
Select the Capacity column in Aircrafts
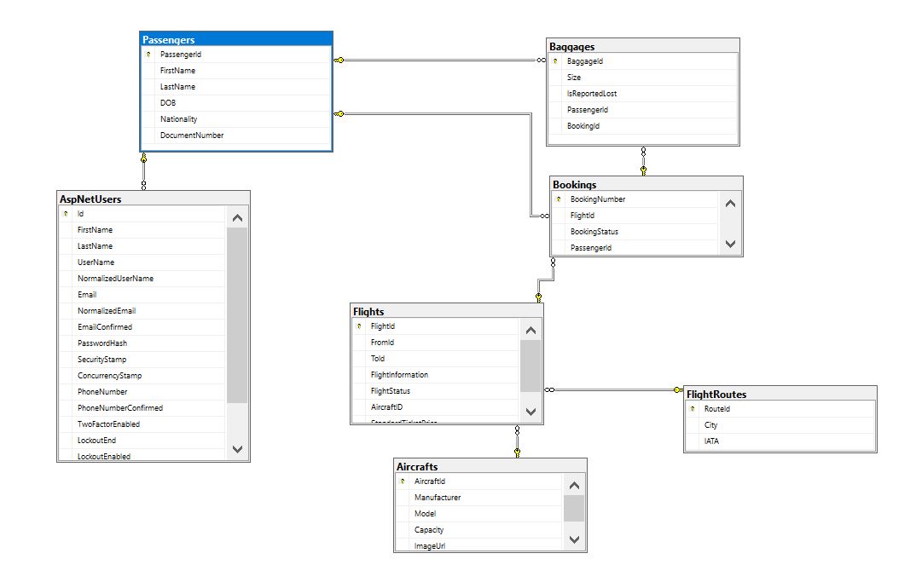click(479, 530)
